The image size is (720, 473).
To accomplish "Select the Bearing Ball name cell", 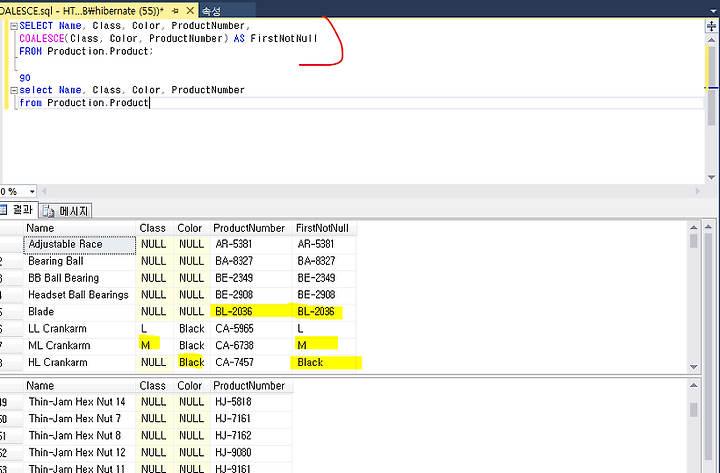I will (x=79, y=261).
